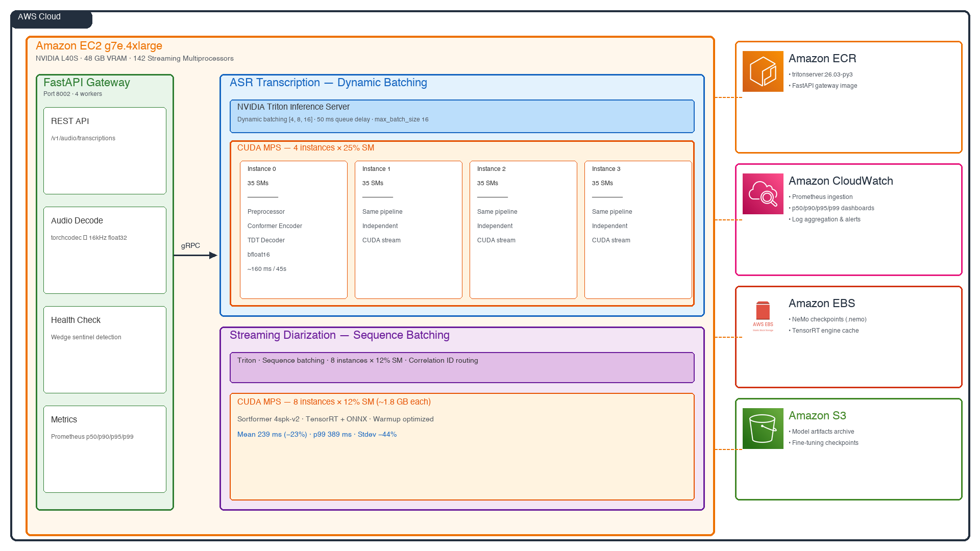This screenshot has height=551, width=980.
Task: Click Fine-tuning checkpoints bullet
Action: click(x=823, y=443)
